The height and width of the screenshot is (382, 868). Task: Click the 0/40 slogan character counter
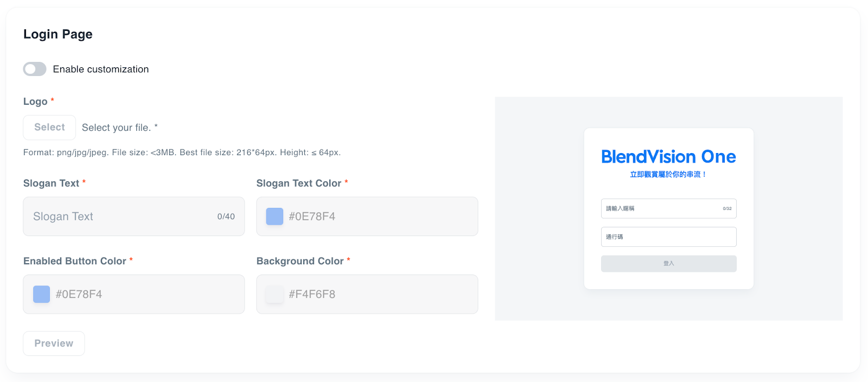pos(226,217)
